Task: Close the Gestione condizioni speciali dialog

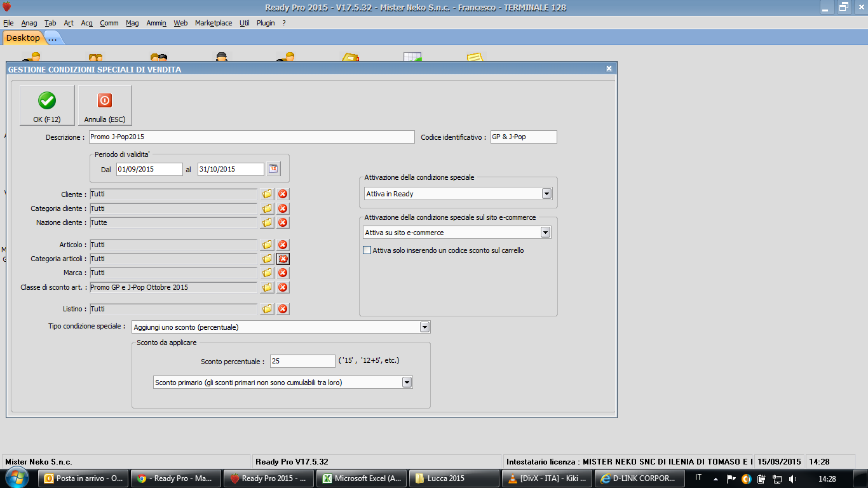Action: click(609, 69)
